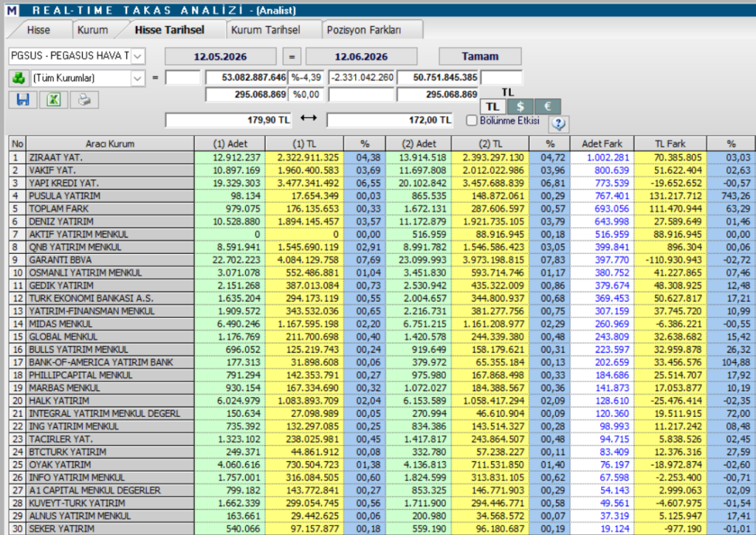Click the green clover institutions icon
Viewport: 756px width, 535px height.
[18, 77]
